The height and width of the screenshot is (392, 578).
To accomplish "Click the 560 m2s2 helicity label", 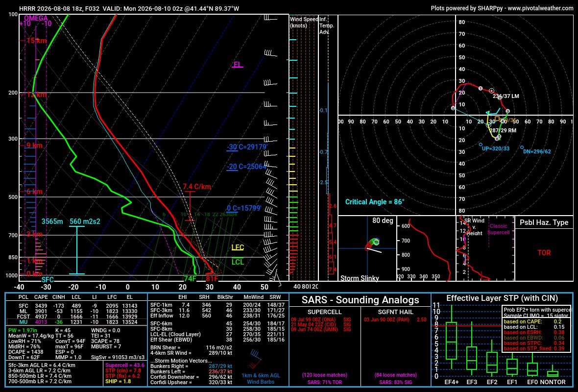I will pos(85,221).
